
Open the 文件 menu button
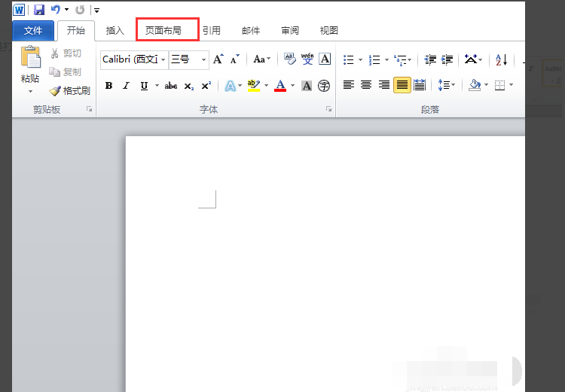pos(33,31)
